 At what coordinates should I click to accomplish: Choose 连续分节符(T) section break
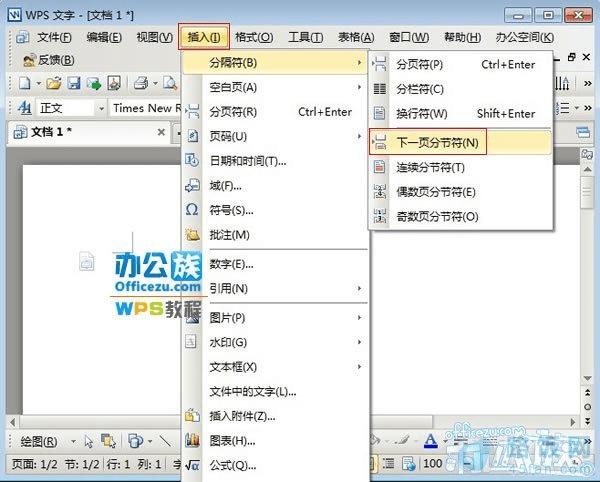pyautogui.click(x=461, y=168)
